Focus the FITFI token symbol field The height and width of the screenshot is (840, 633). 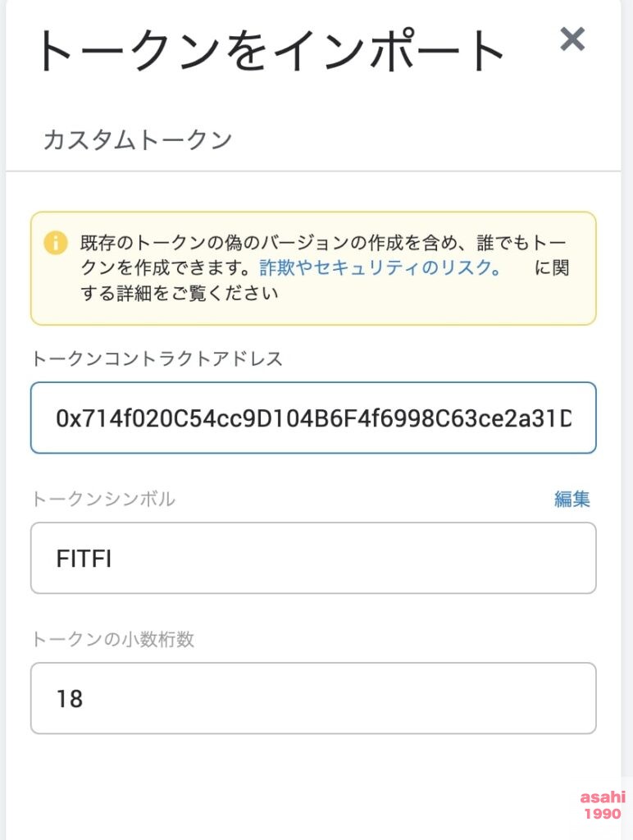pos(313,558)
